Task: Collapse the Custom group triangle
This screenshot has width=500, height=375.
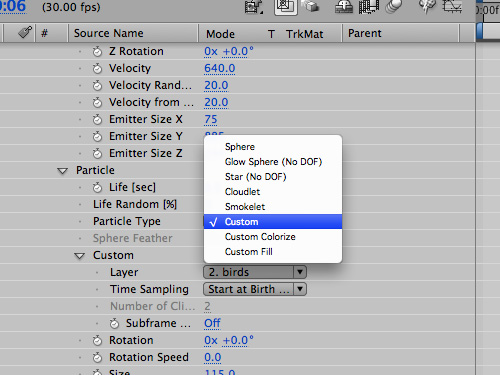Action: click(79, 256)
